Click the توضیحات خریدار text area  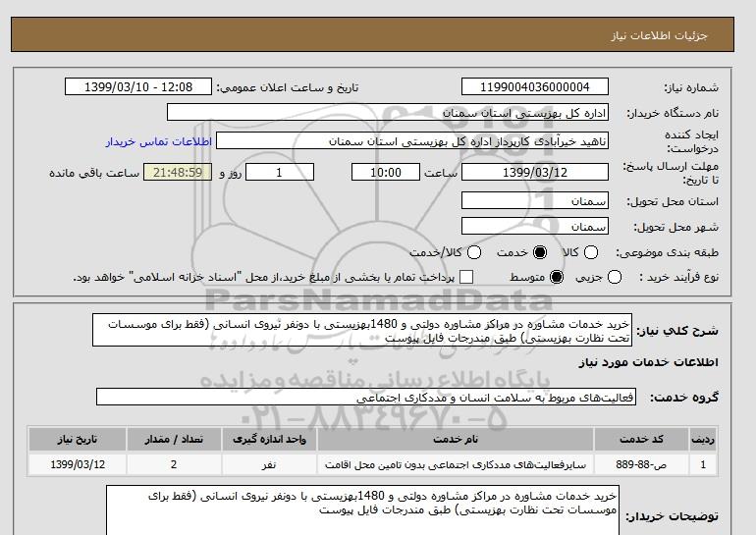362,510
